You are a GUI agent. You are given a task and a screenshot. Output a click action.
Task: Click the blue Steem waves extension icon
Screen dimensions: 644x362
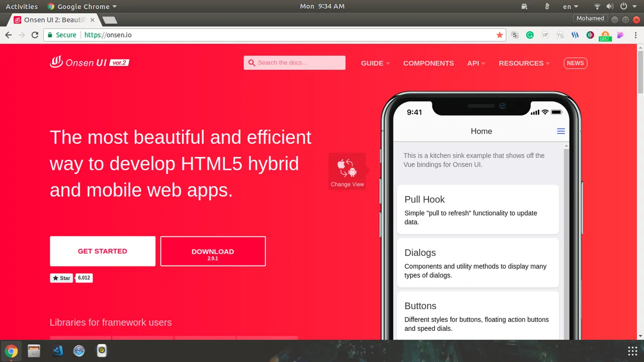575,35
